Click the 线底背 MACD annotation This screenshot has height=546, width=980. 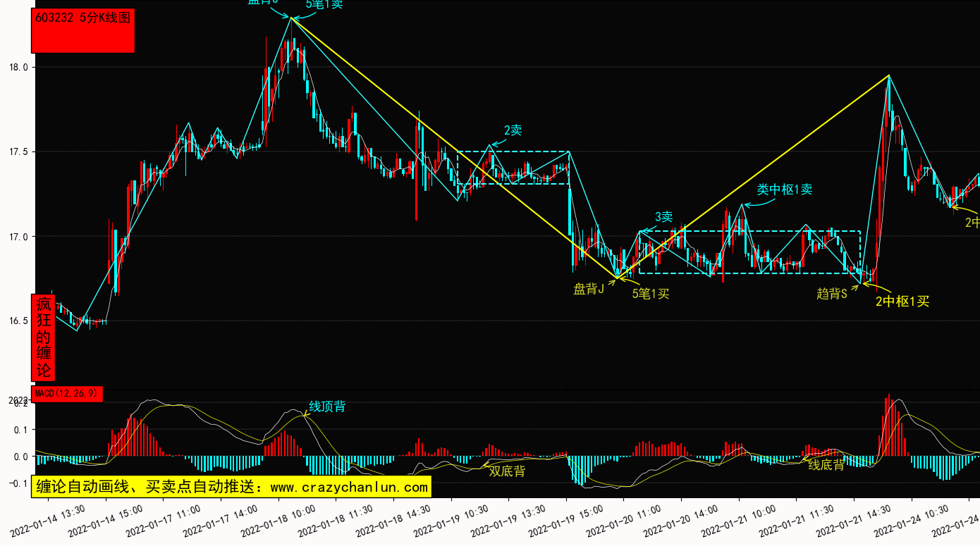coord(826,465)
